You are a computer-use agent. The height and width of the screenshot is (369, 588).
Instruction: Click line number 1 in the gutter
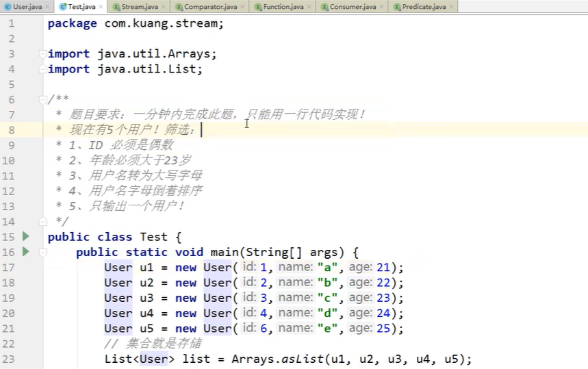tap(12, 23)
